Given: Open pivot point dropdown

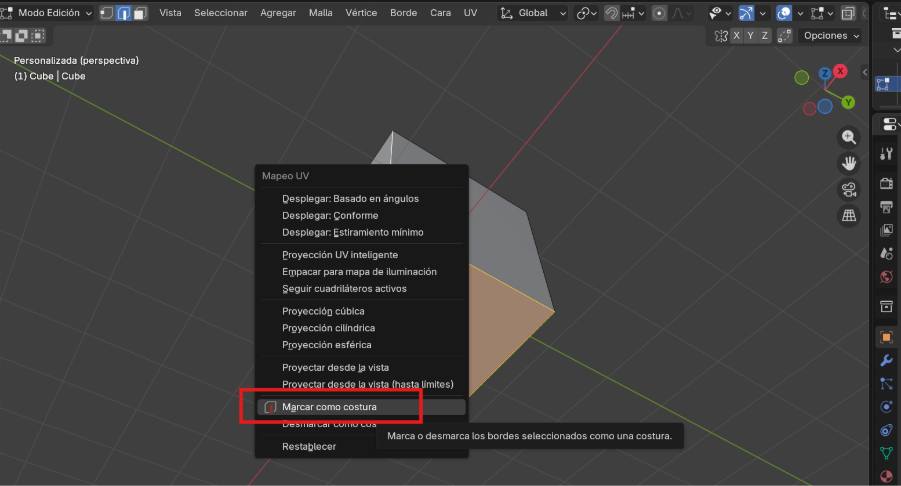Looking at the screenshot, I should coord(587,13).
